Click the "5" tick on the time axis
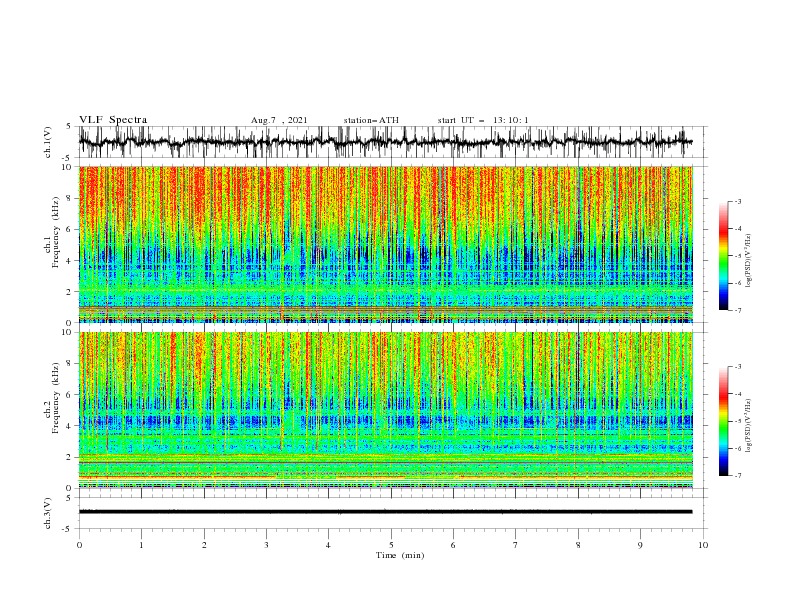Screen dimensions: 792x612 (391, 545)
